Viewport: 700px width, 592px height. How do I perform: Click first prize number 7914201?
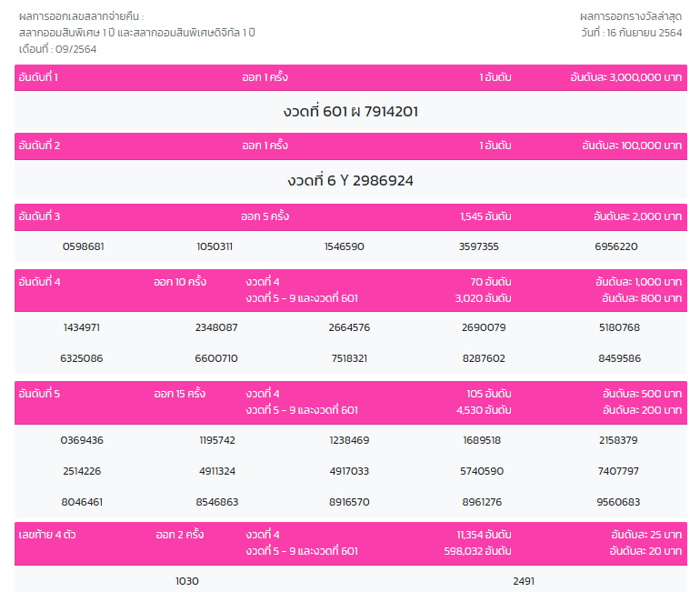[350, 112]
